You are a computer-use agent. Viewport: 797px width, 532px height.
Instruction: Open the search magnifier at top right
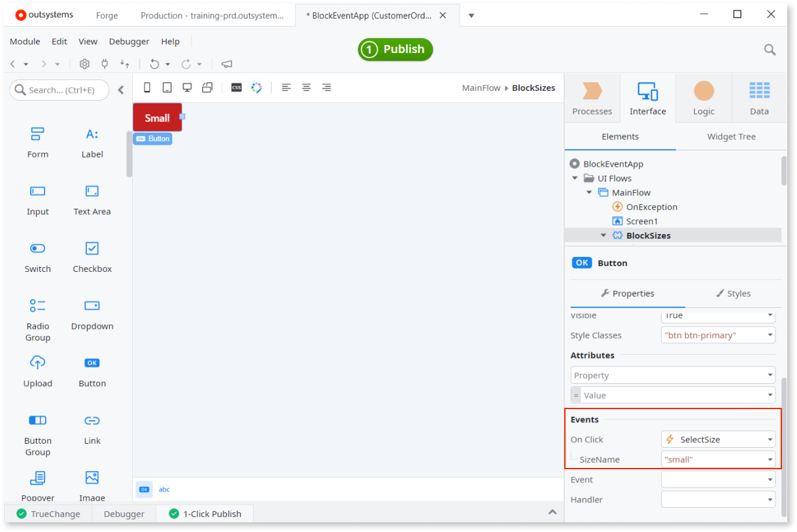pos(770,50)
